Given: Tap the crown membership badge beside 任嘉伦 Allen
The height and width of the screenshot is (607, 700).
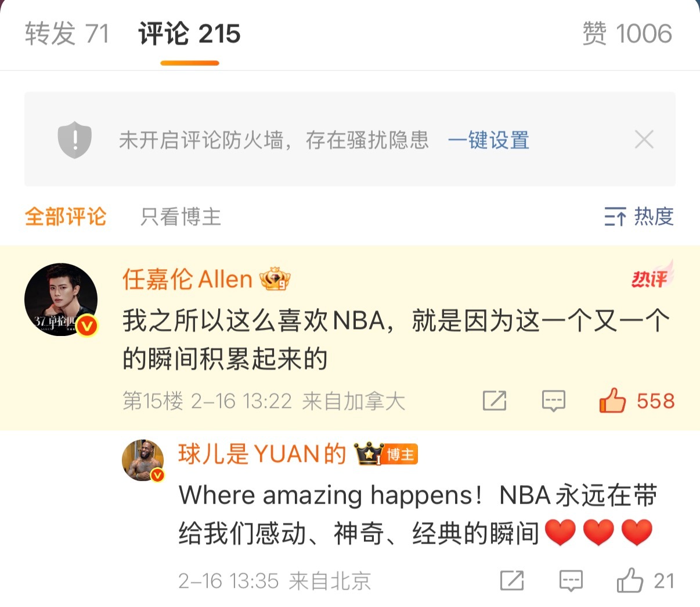Looking at the screenshot, I should point(275,279).
